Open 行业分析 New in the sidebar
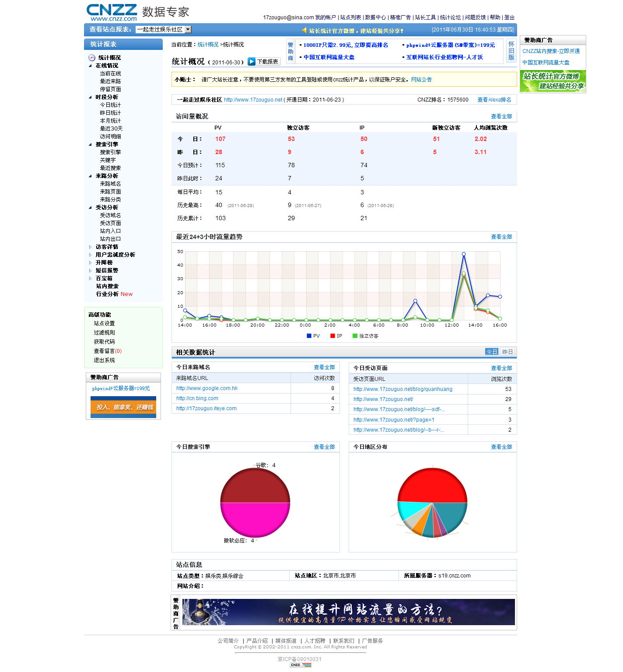 [114, 294]
